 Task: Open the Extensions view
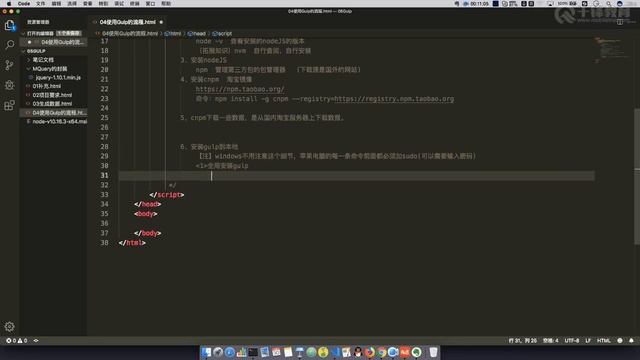click(9, 105)
